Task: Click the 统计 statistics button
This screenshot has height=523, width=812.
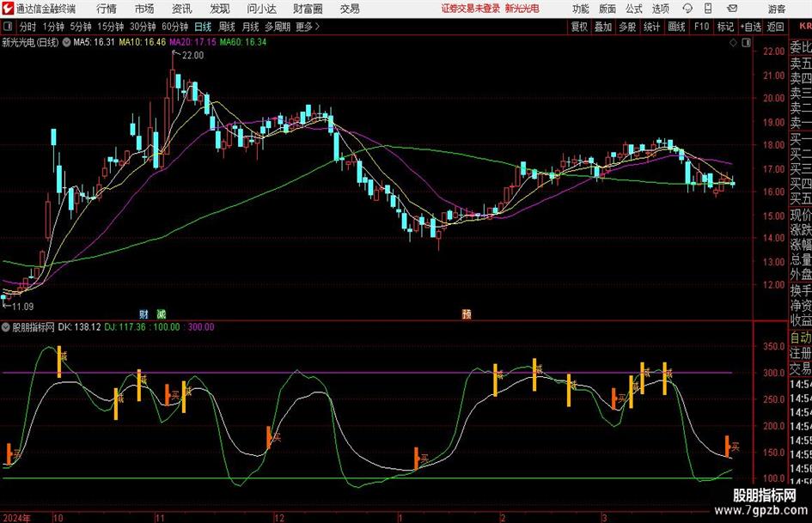Action: (651, 27)
